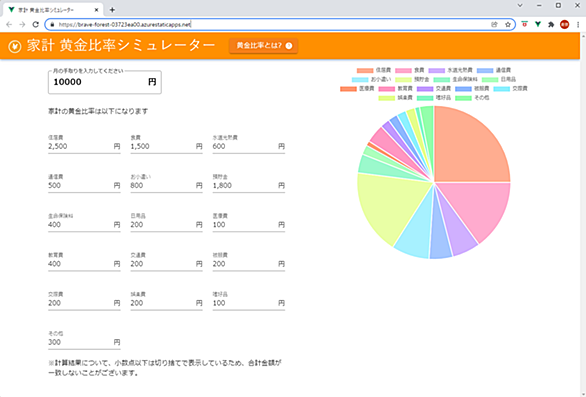Image resolution: width=586 pixels, height=397 pixels.
Task: Bookmark this page with the star icon
Action: click(508, 25)
